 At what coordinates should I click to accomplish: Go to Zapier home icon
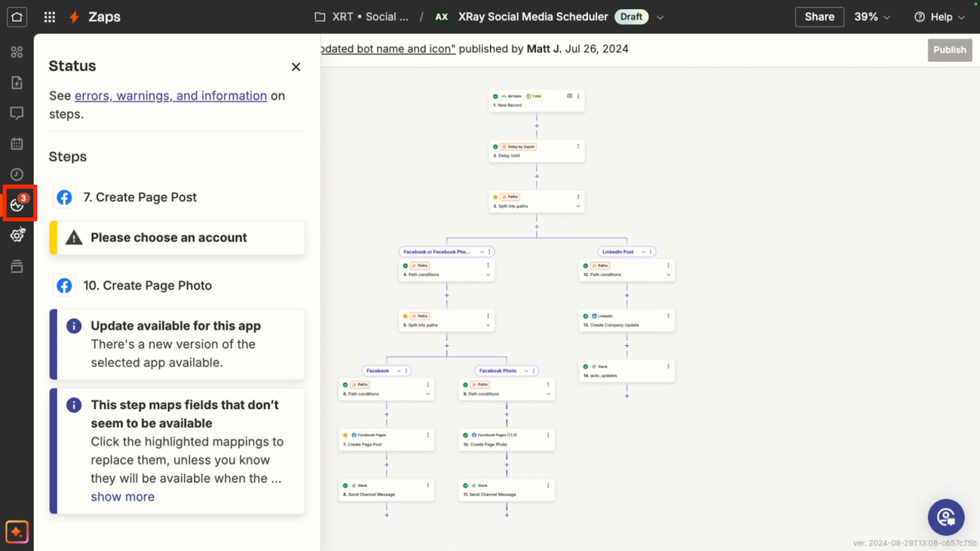[17, 17]
